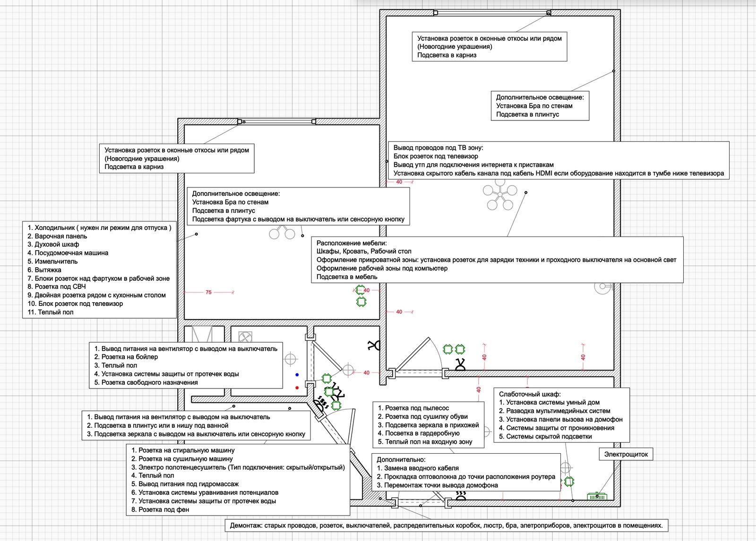The height and width of the screenshot is (541, 756).
Task: Select 'Дополнительно: Замена вводного кабеля' note
Action: pyautogui.click(x=466, y=472)
